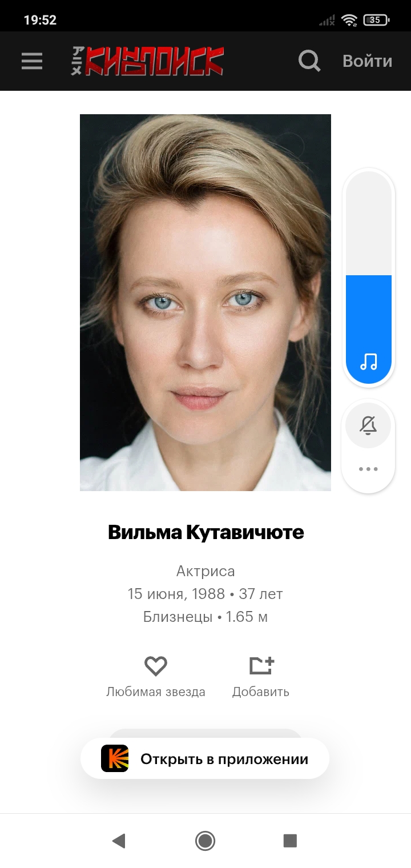The height and width of the screenshot is (868, 411).
Task: Tap the Добавить folder plus icon
Action: tap(261, 666)
